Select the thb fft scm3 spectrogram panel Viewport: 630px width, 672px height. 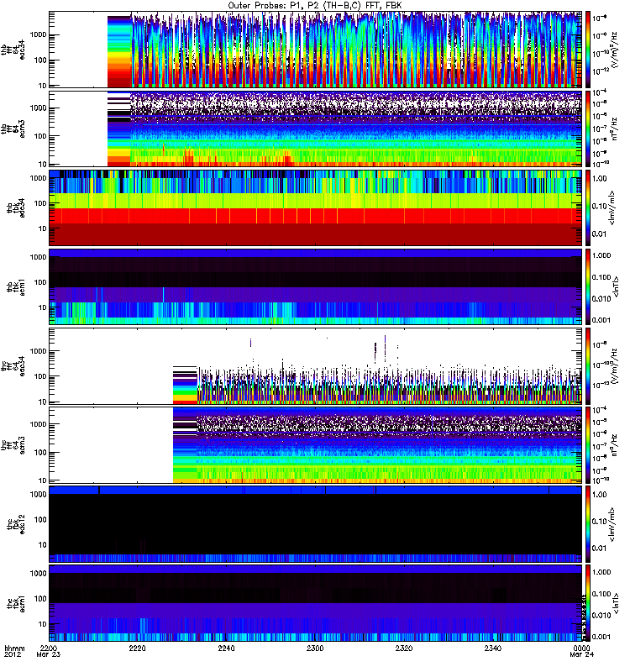coord(315,129)
